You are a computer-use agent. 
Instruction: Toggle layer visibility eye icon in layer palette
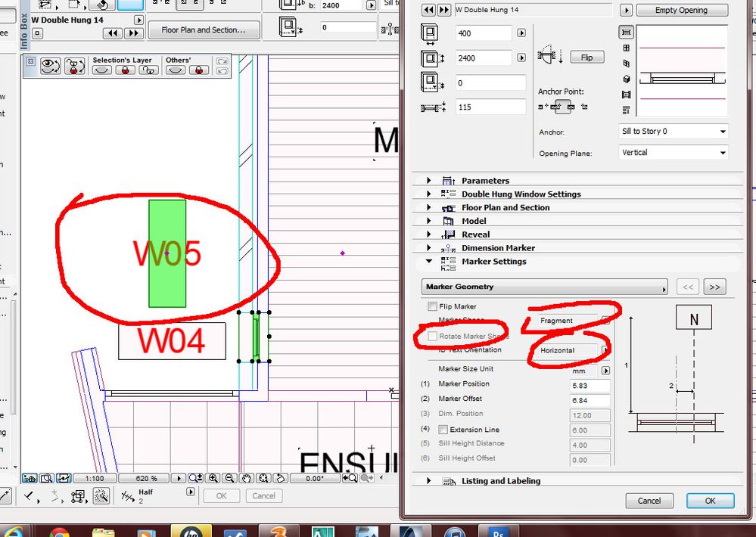click(50, 66)
